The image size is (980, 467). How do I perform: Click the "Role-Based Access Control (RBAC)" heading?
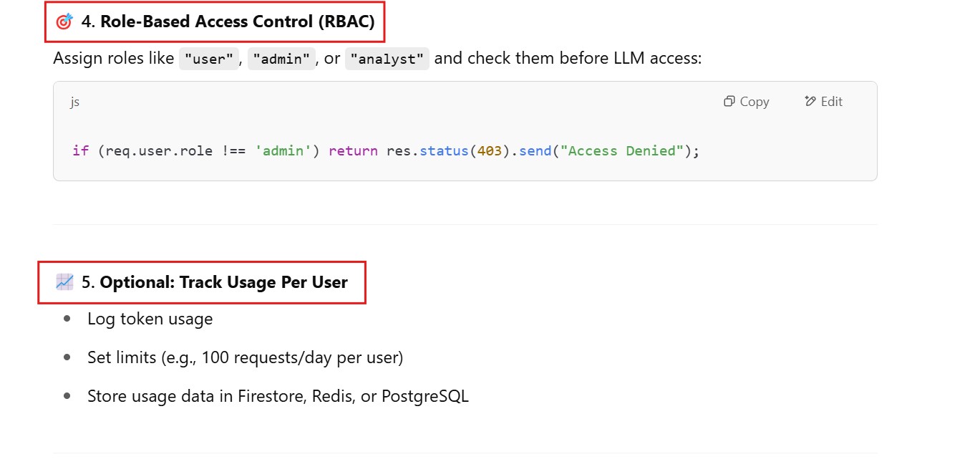(x=237, y=21)
